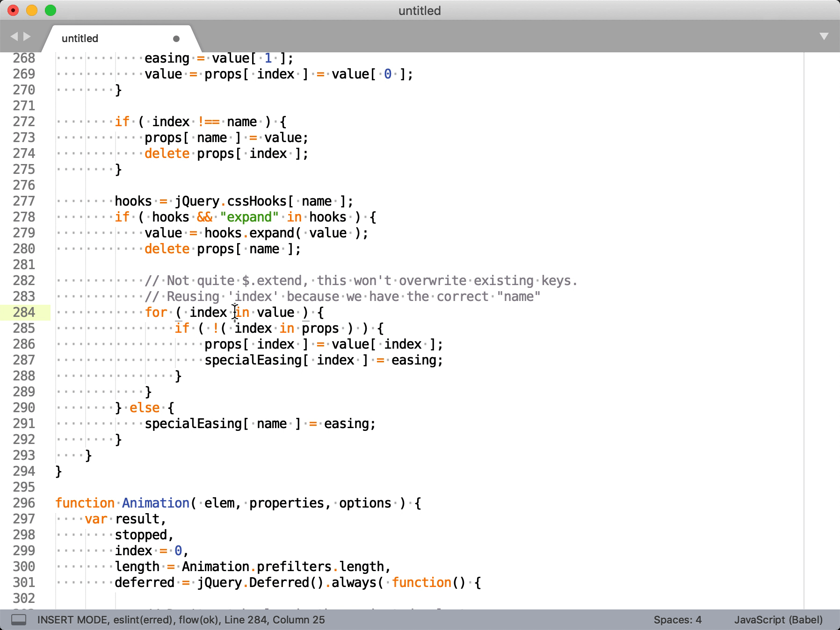Open the tab list dropdown triangle

[x=824, y=36]
